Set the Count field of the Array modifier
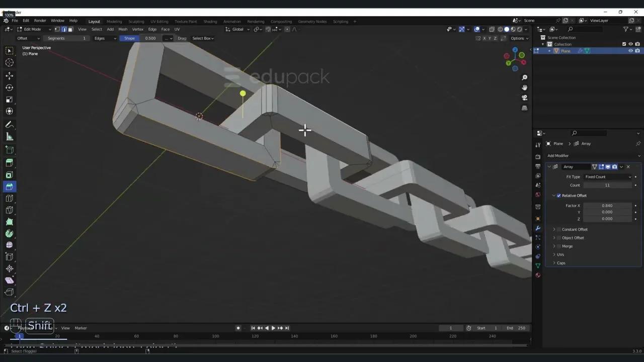This screenshot has height=362, width=644. (x=607, y=185)
